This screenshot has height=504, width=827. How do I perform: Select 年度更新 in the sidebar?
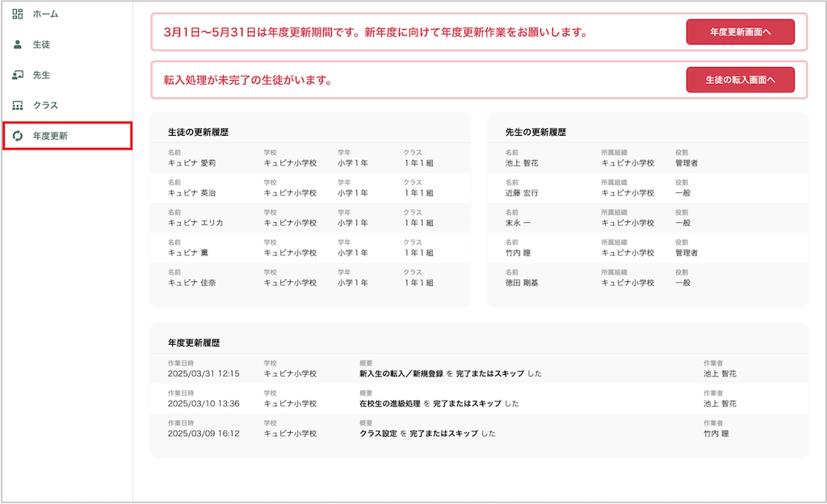point(50,136)
